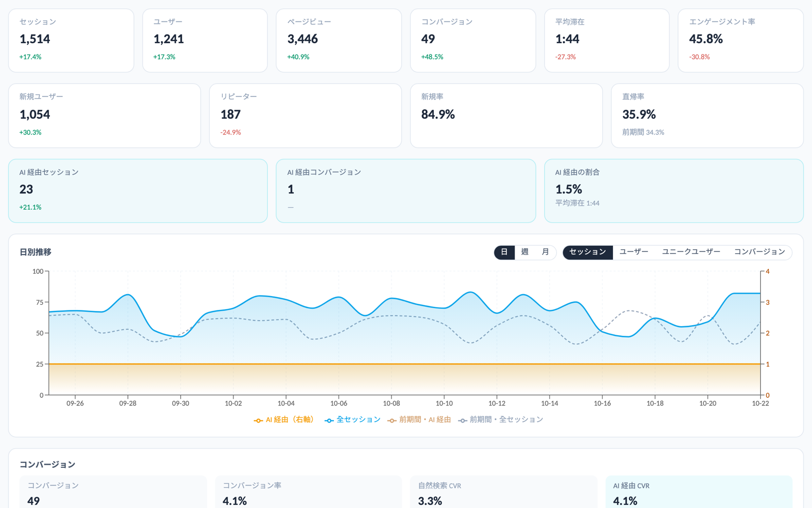The width and height of the screenshot is (812, 508).
Task: Click the 直帰率 value 35.9%
Action: point(639,114)
